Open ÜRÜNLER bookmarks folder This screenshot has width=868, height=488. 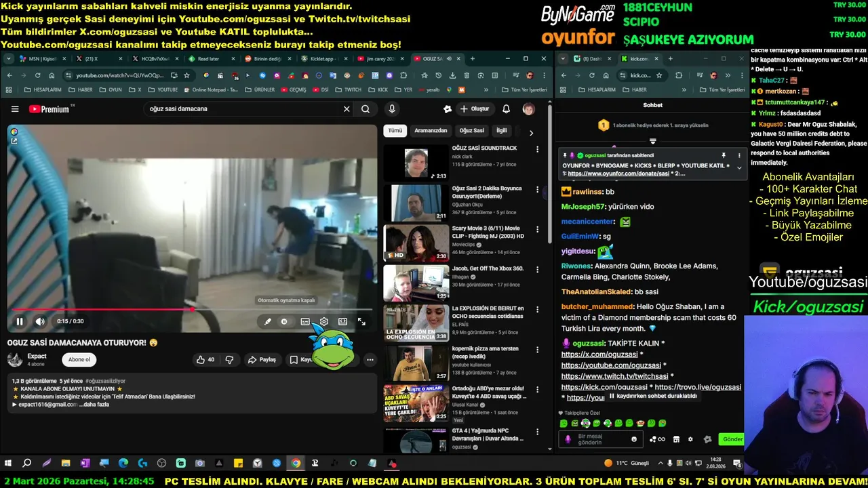(x=260, y=89)
